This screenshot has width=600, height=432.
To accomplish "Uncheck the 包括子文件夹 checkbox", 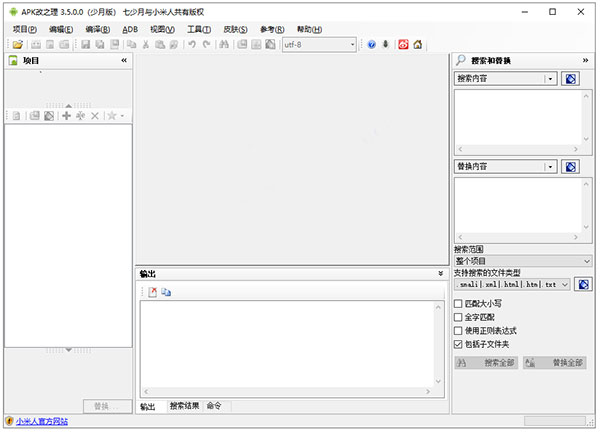I will coord(458,344).
